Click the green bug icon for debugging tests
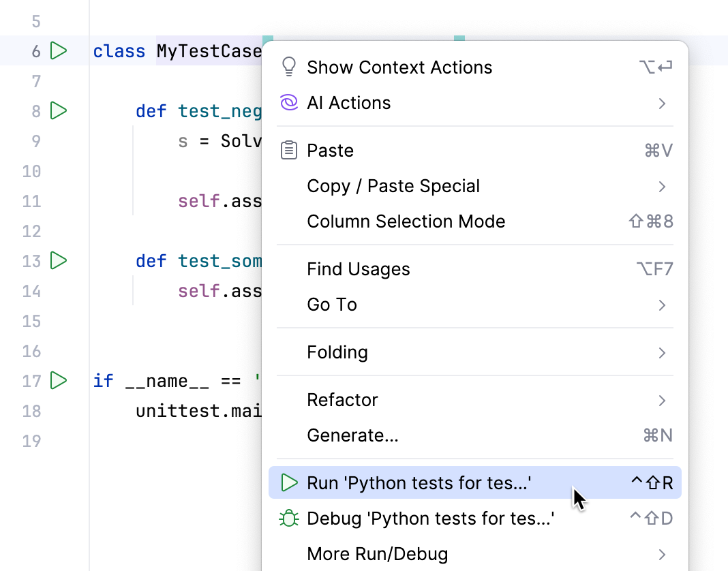728x571 pixels. [289, 519]
